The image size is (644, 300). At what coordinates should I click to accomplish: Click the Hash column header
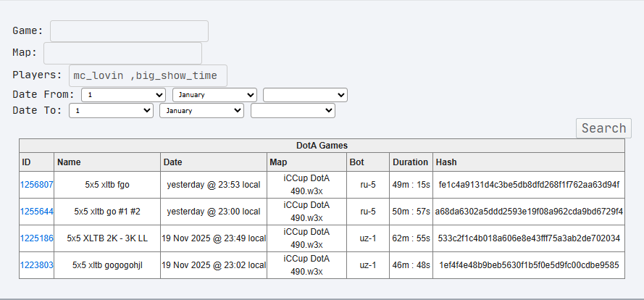point(446,162)
